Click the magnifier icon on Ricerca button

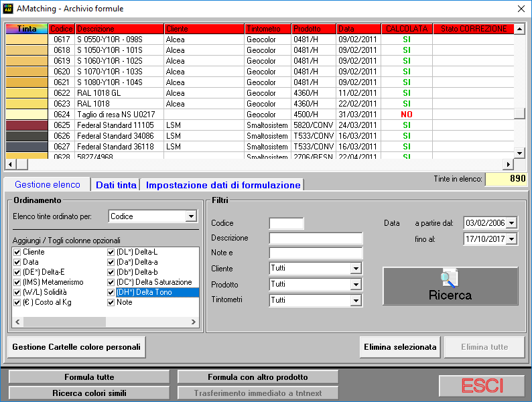coord(450,279)
